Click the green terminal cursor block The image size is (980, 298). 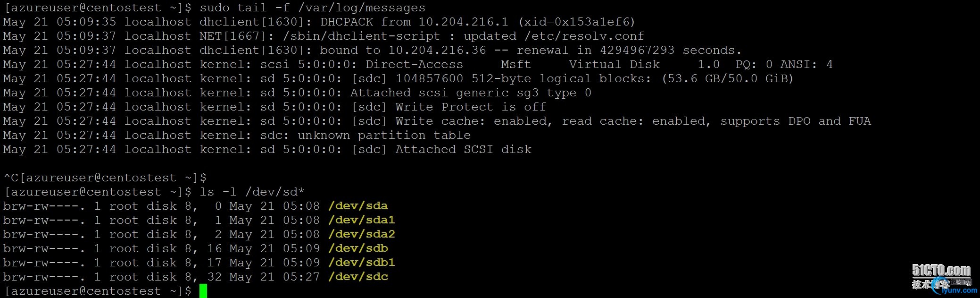203,291
